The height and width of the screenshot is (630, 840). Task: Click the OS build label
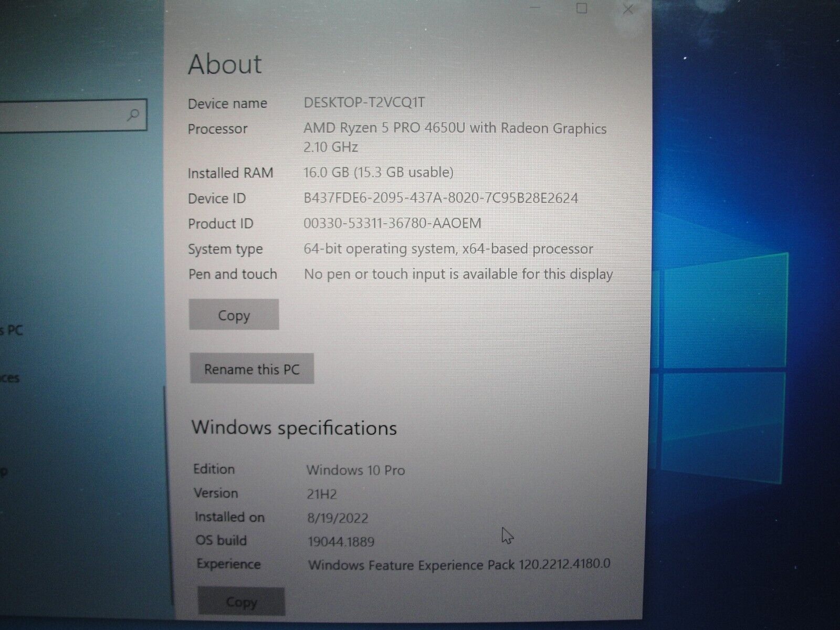pos(221,540)
